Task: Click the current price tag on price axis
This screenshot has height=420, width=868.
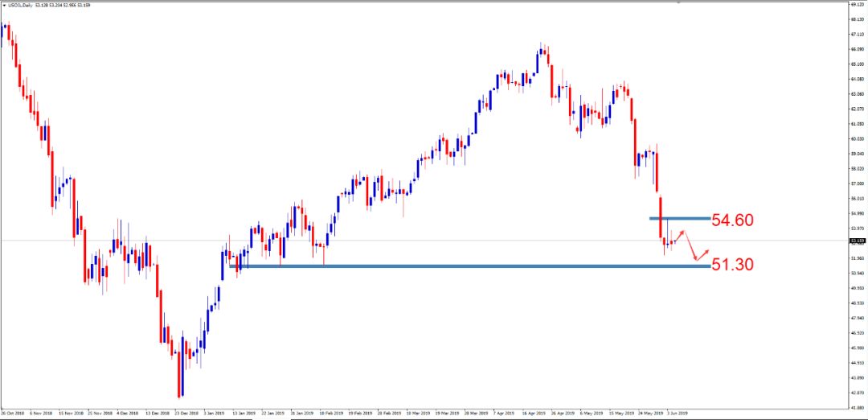Action: tap(857, 240)
